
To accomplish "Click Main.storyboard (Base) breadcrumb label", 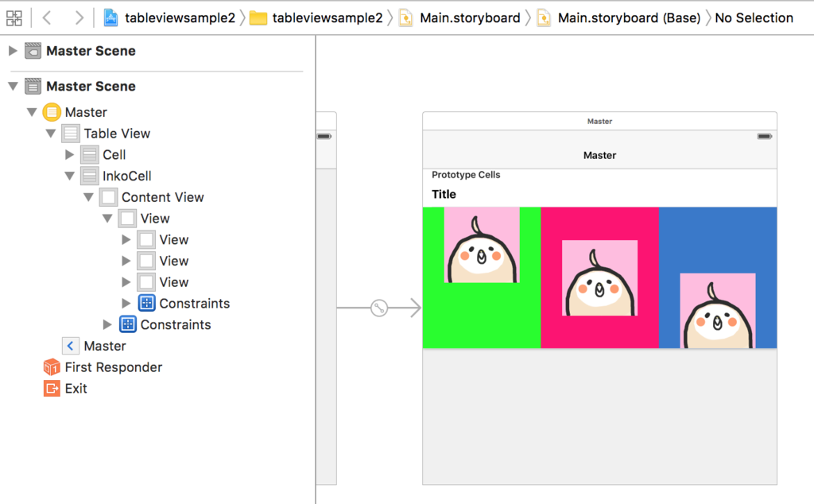I will pyautogui.click(x=630, y=18).
